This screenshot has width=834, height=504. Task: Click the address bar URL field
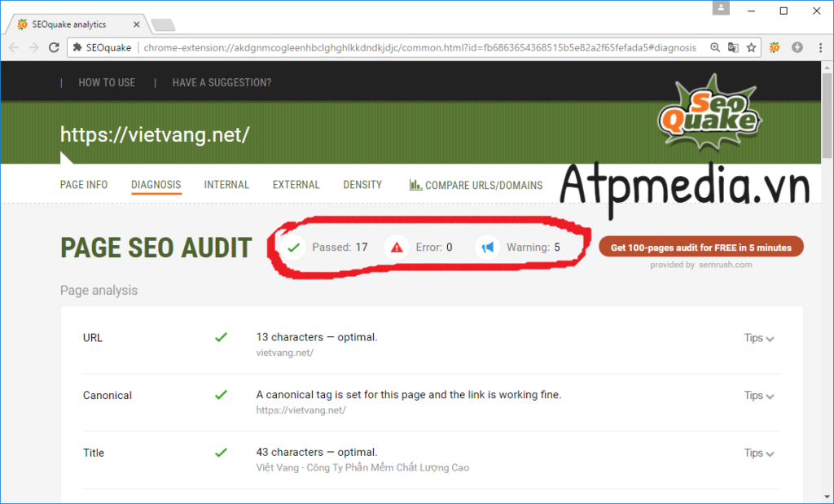(419, 47)
